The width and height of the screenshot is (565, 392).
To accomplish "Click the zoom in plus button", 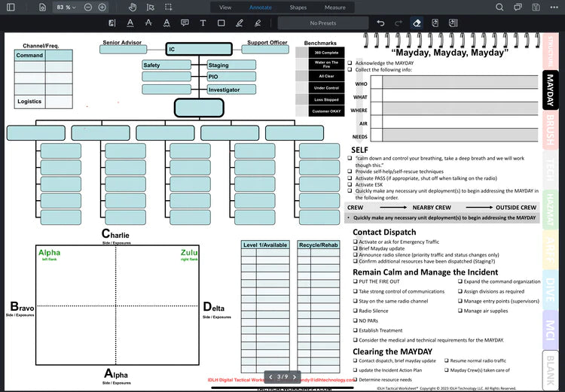I will 102,7.
